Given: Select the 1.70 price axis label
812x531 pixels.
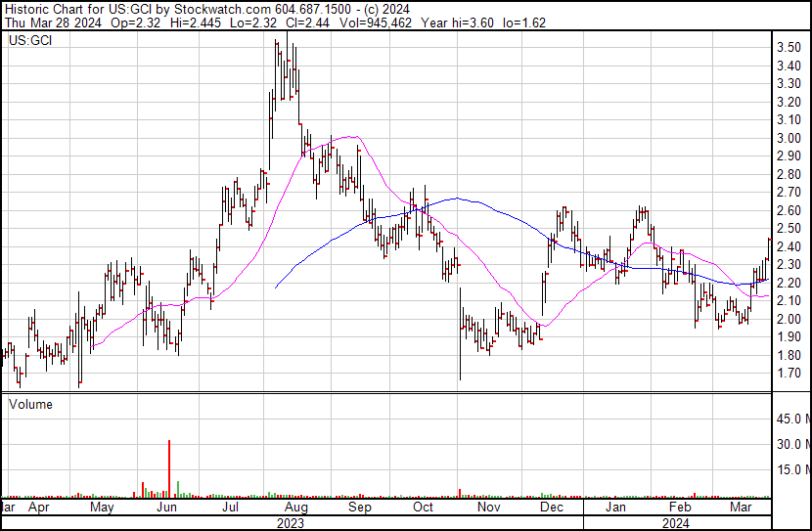Looking at the screenshot, I should 789,374.
